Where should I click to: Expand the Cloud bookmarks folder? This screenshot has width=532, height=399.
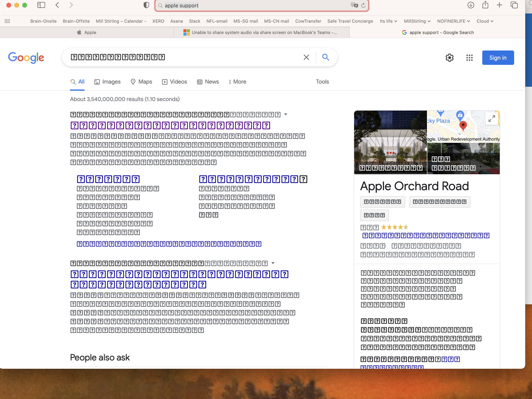pos(485,21)
